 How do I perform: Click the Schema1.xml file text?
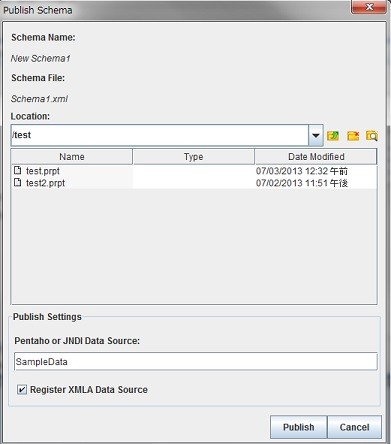click(39, 99)
